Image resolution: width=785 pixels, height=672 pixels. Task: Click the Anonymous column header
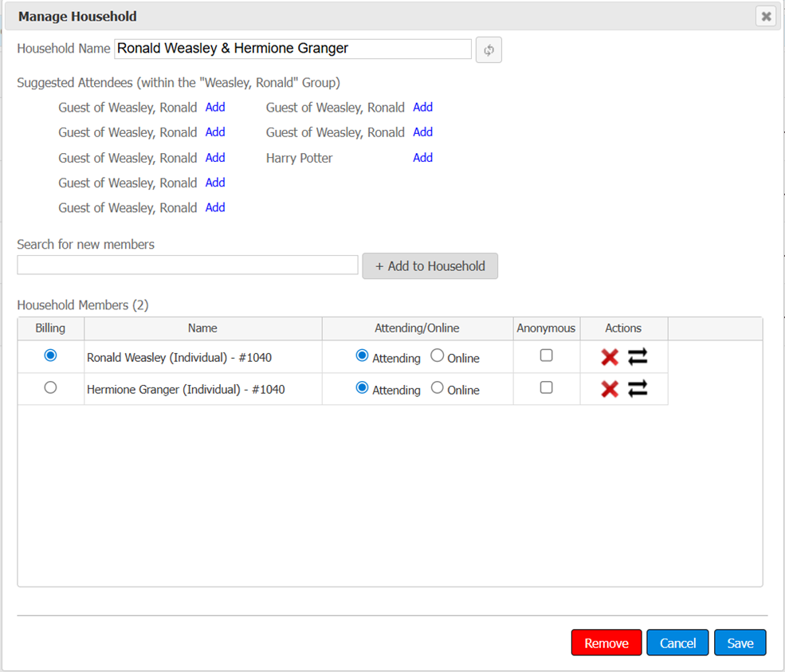[x=546, y=328]
